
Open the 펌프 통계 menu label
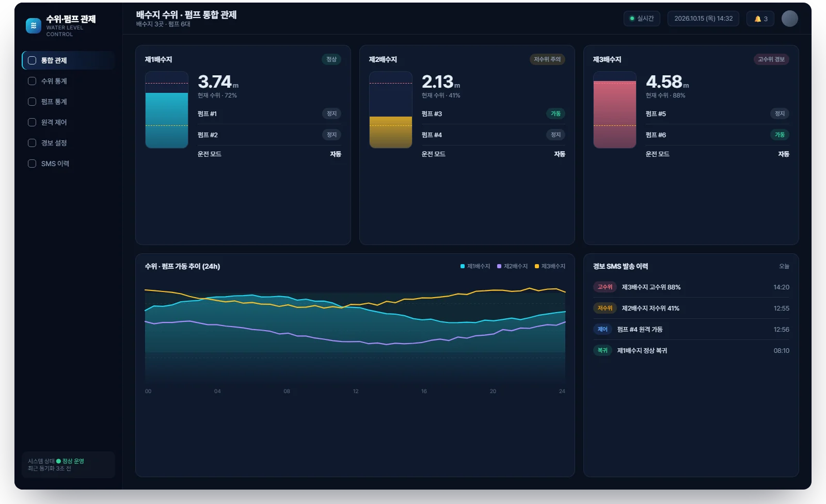click(54, 102)
